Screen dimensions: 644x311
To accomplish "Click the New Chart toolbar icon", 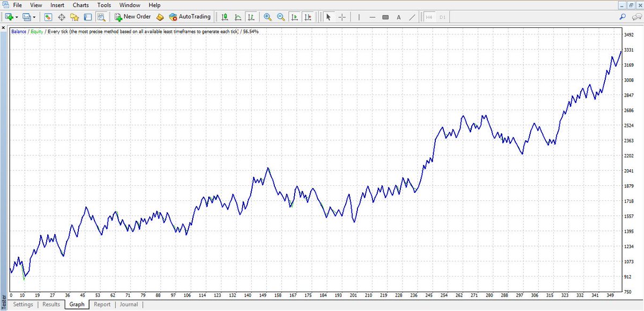I will pyautogui.click(x=9, y=17).
